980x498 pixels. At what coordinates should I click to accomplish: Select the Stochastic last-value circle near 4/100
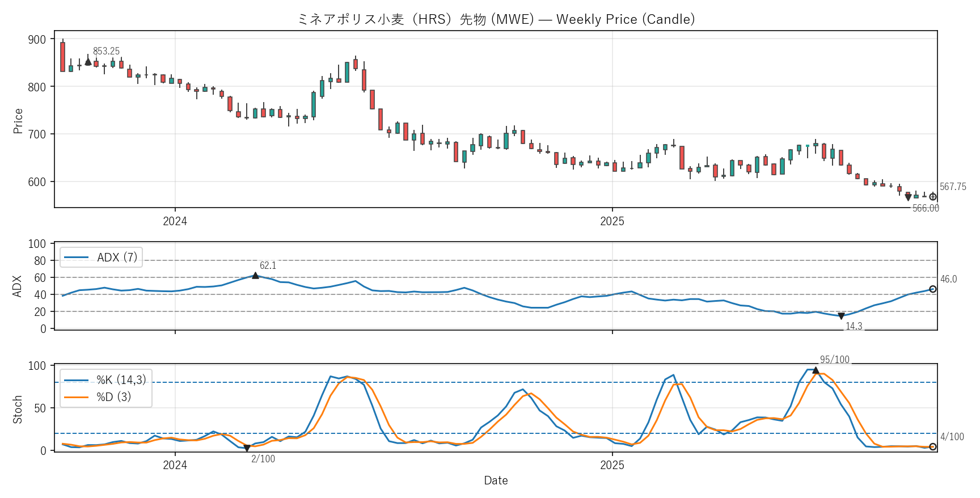tap(933, 447)
